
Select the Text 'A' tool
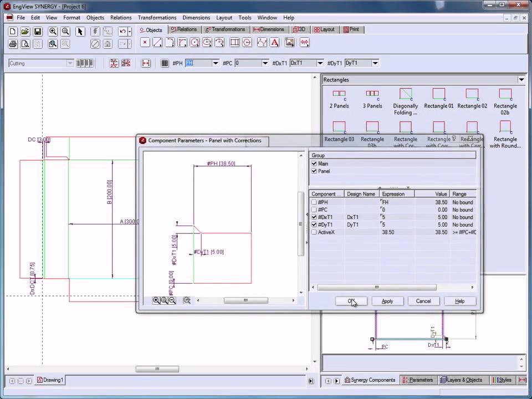(x=274, y=43)
